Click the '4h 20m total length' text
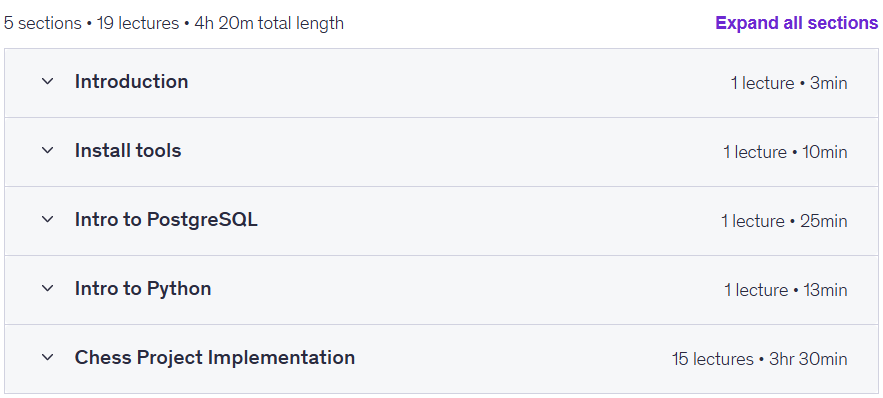The height and width of the screenshot is (398, 883). pyautogui.click(x=269, y=23)
